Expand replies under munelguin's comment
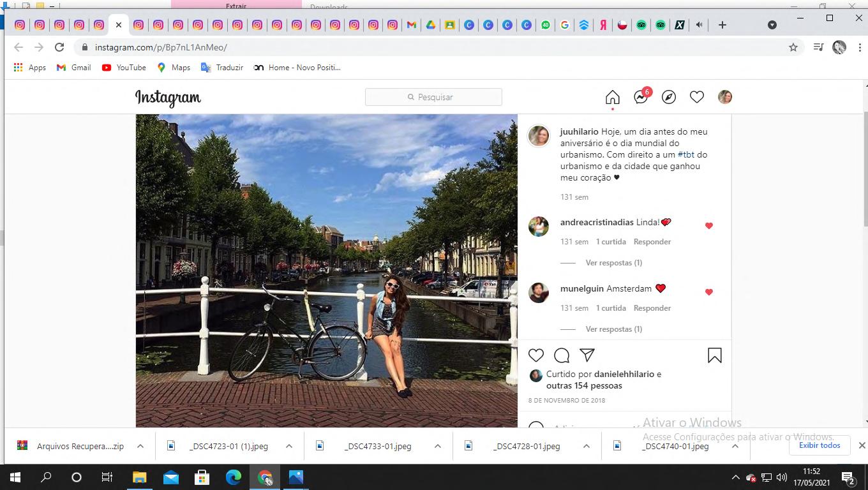 point(614,329)
